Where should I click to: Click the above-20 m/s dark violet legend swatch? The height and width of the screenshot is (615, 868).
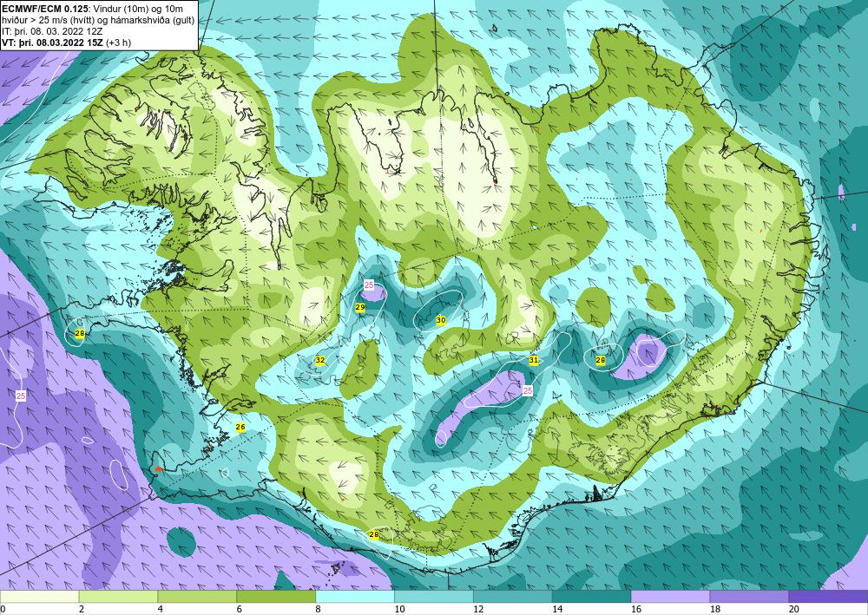coord(828,597)
